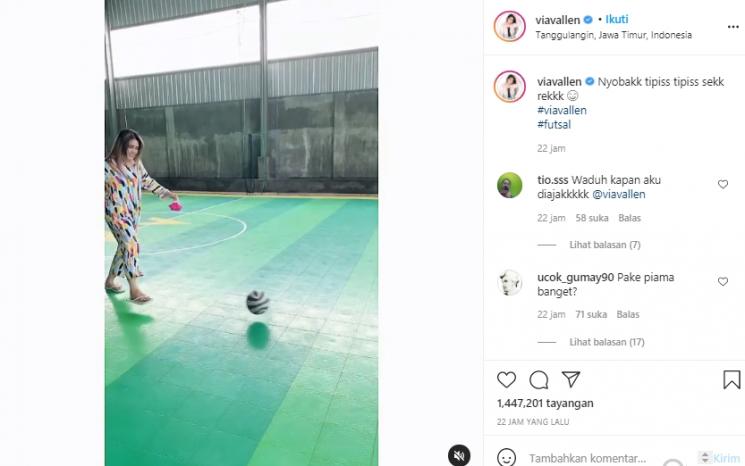Open the emoji picker smiley icon

506,457
